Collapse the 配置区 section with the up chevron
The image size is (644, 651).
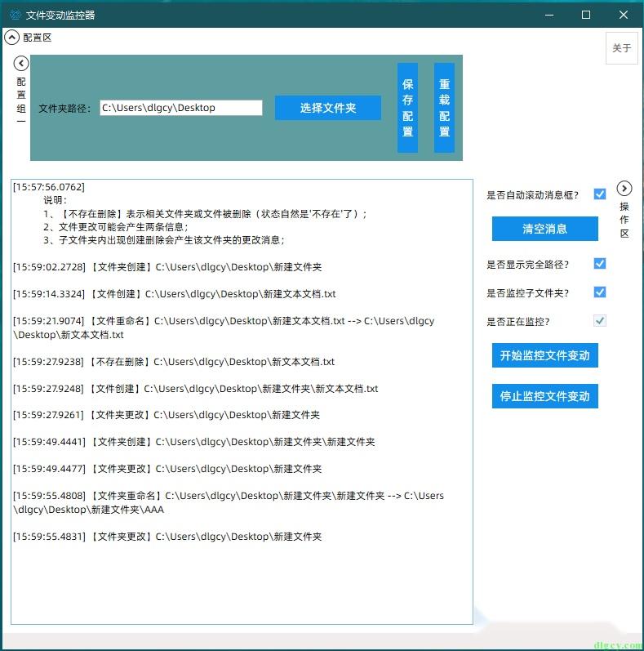[x=11, y=38]
